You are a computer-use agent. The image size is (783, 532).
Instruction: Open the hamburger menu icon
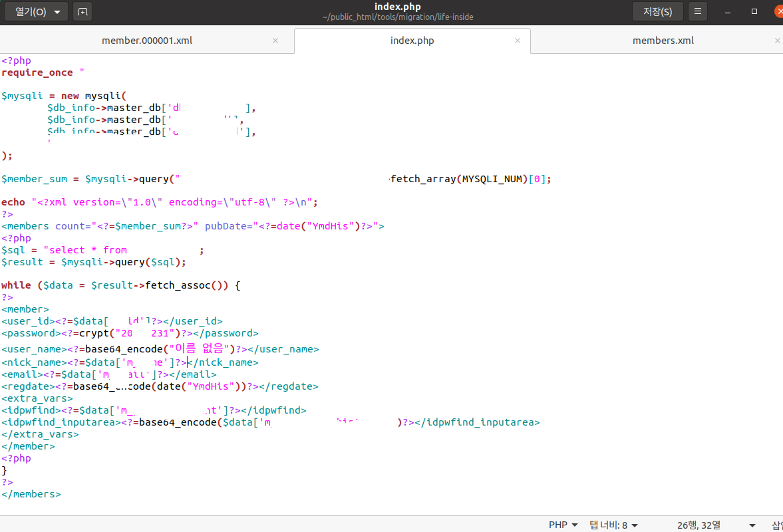[x=698, y=11]
